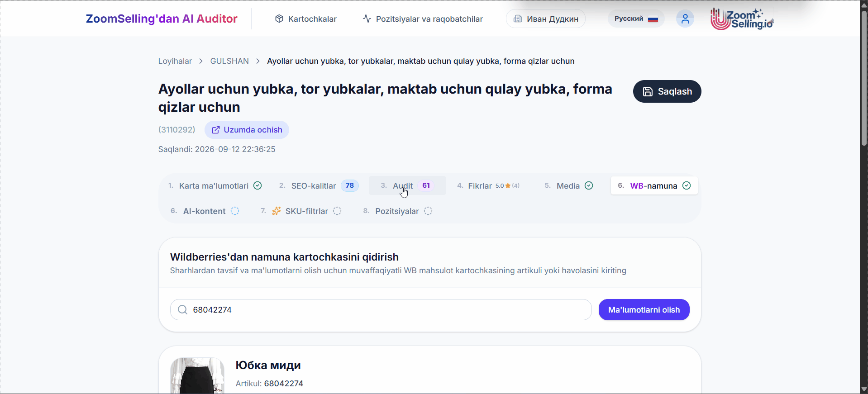The width and height of the screenshot is (868, 394).
Task: Open the GULSHAN breadcrumb link
Action: click(x=229, y=61)
